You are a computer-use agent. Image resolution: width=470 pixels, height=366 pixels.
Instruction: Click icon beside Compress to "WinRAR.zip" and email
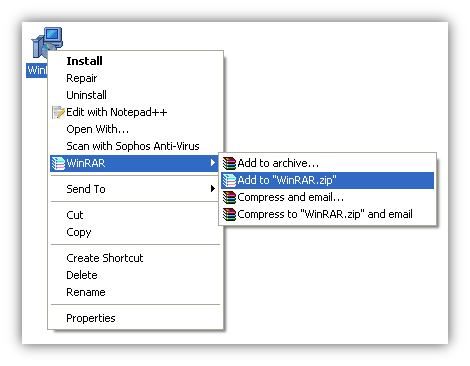click(x=229, y=214)
